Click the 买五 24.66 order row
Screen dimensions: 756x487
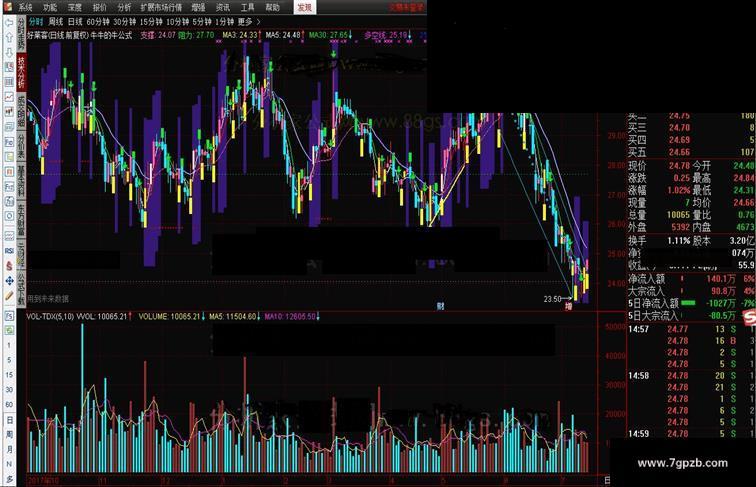[x=691, y=152]
